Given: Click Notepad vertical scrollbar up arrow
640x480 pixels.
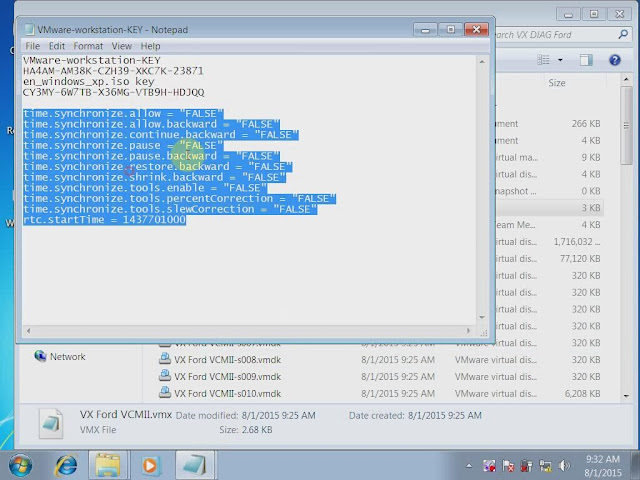Looking at the screenshot, I should click(x=482, y=62).
